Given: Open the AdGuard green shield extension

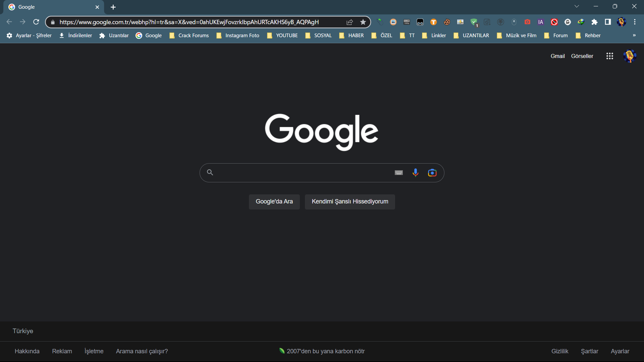Looking at the screenshot, I should 474,22.
